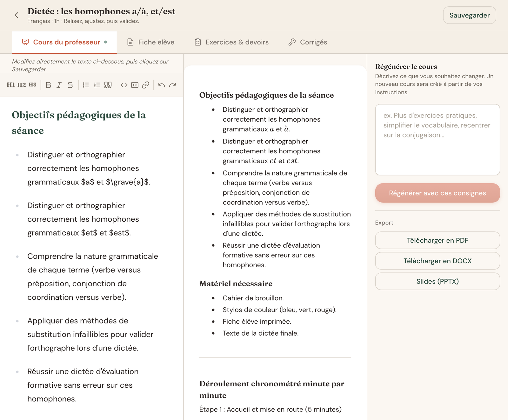Click the Sauvegarder button
This screenshot has width=508, height=420.
point(470,15)
